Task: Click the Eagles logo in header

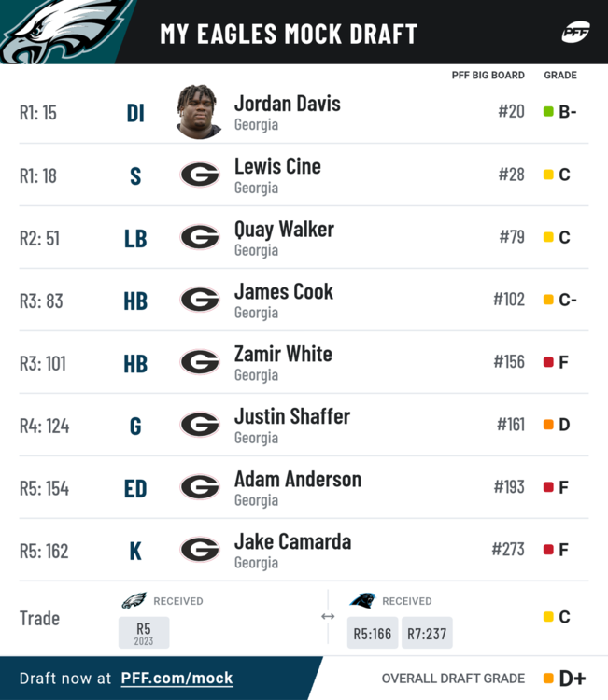Action: (x=63, y=31)
